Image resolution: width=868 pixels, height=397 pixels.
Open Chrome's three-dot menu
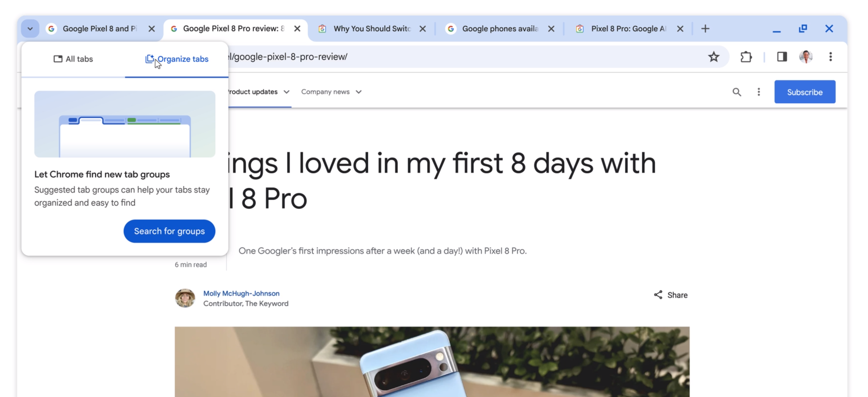[x=830, y=57]
